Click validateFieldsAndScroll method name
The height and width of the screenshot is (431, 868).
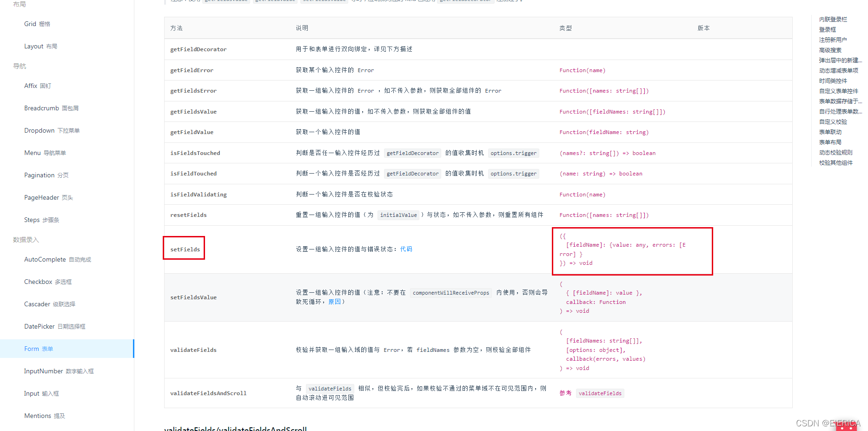click(x=208, y=393)
